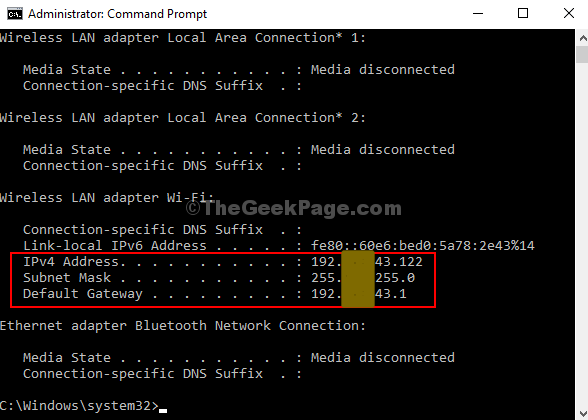The image size is (588, 420).
Task: Click the Subnet Mask line
Action: tap(219, 278)
